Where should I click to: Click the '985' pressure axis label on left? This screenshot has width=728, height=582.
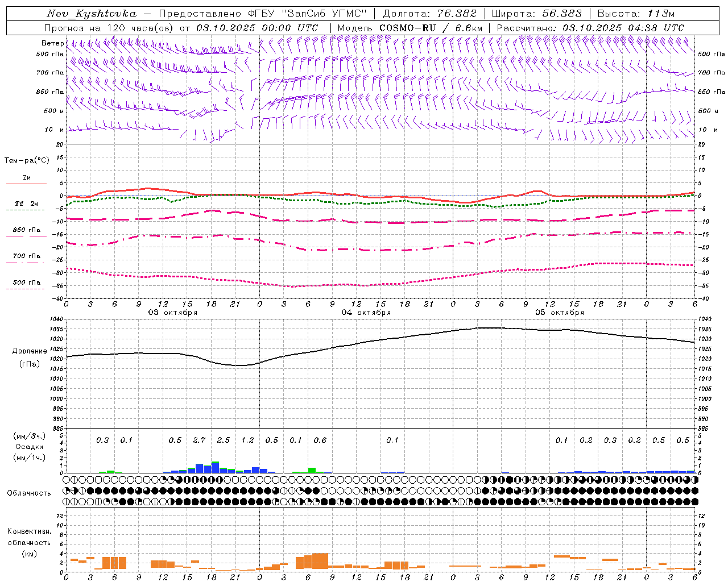click(x=59, y=429)
